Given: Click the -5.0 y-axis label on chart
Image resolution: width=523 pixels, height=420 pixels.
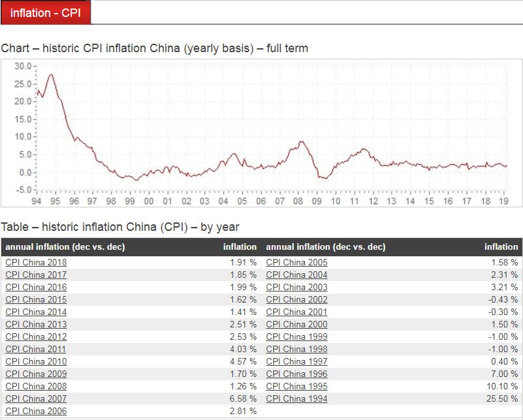Looking at the screenshot, I should click(x=23, y=190).
